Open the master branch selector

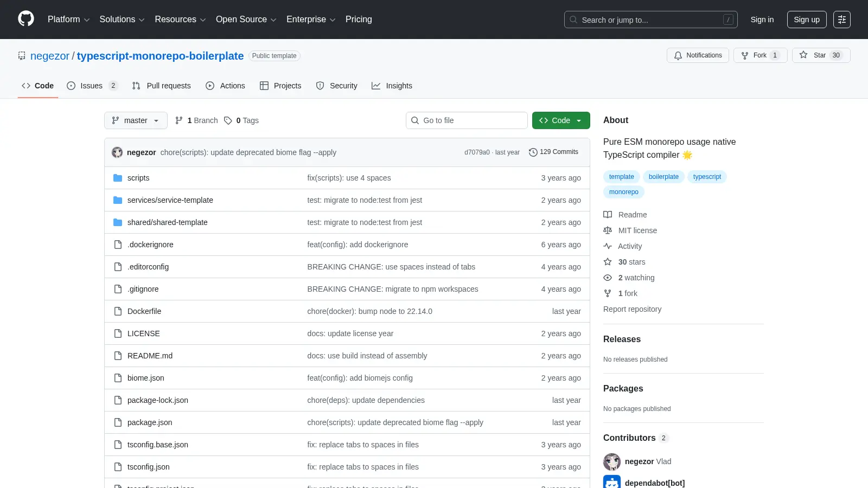(136, 120)
